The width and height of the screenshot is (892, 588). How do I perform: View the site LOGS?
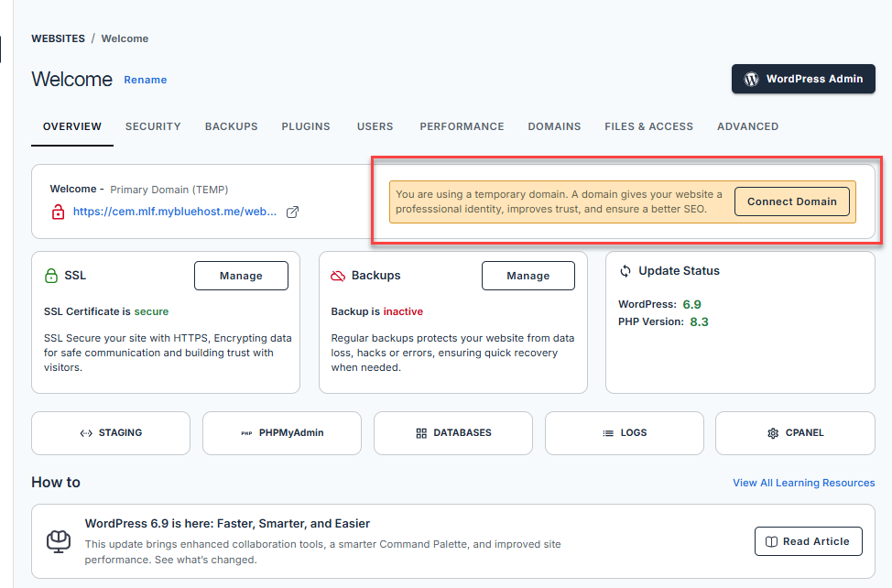tap(625, 433)
